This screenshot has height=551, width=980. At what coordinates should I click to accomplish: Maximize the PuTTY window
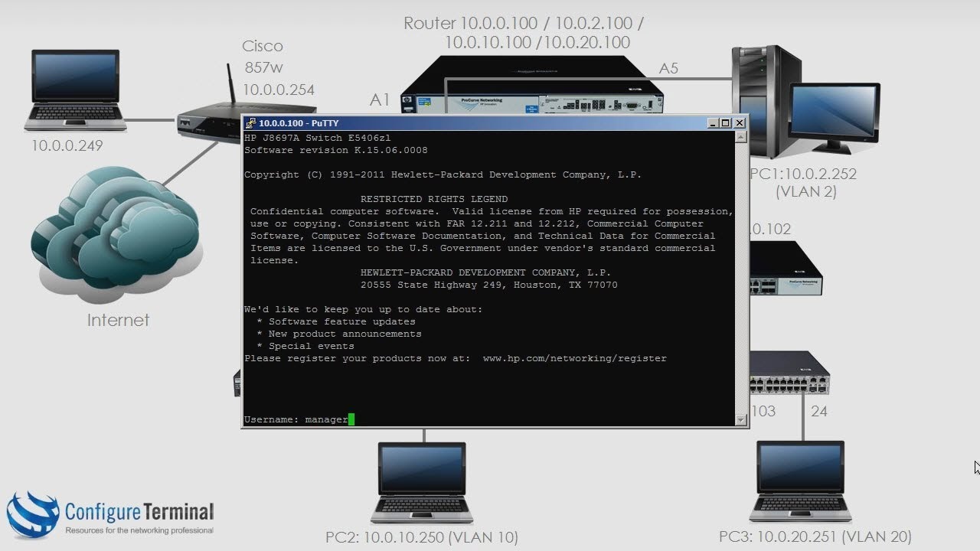(726, 122)
